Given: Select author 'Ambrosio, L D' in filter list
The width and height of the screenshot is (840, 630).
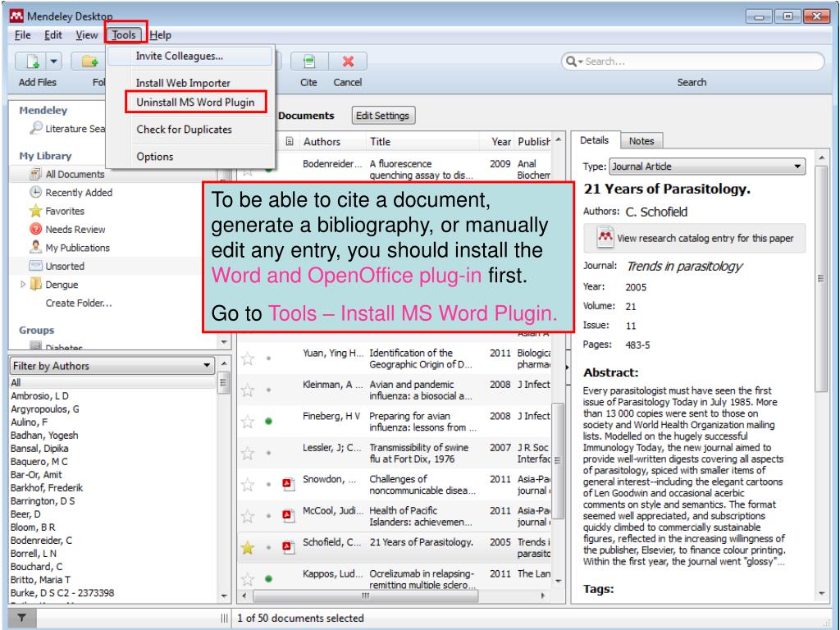Looking at the screenshot, I should tap(39, 396).
